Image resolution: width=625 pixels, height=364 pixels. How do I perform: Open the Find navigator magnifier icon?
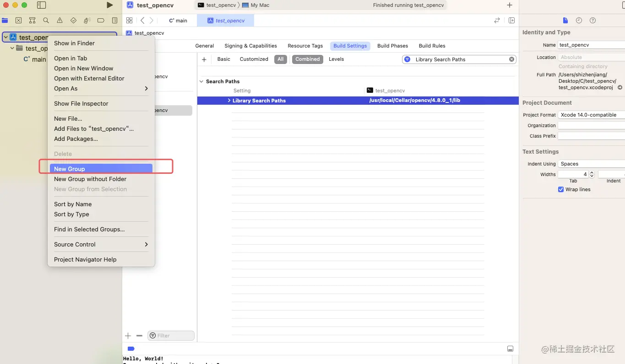tap(46, 20)
